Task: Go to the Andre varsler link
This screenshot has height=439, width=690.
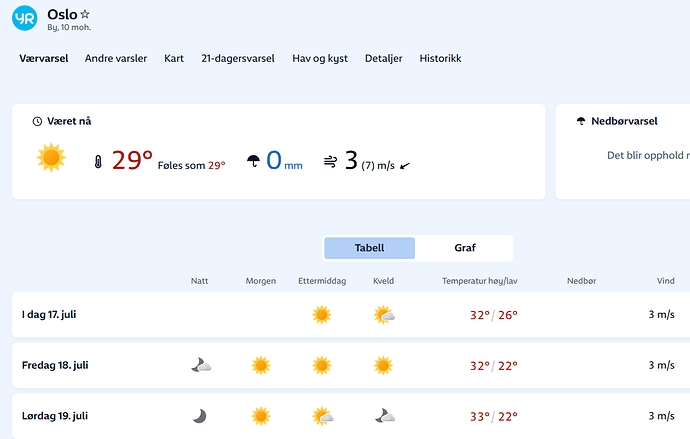Action: [116, 59]
